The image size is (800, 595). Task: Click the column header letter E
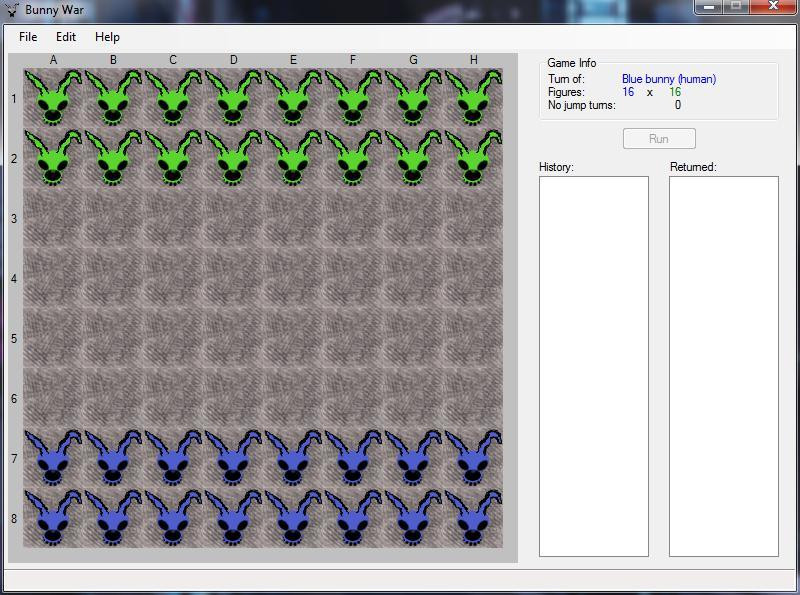(293, 60)
